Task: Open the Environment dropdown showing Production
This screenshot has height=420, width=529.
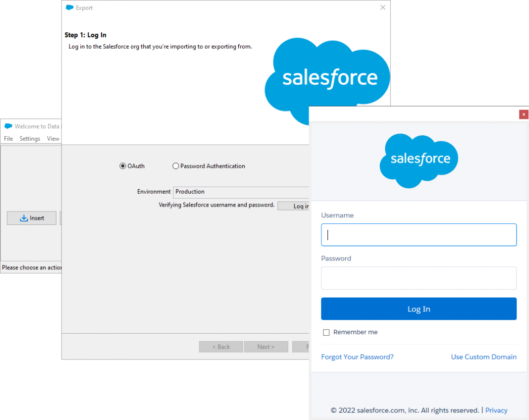Action: coord(241,192)
